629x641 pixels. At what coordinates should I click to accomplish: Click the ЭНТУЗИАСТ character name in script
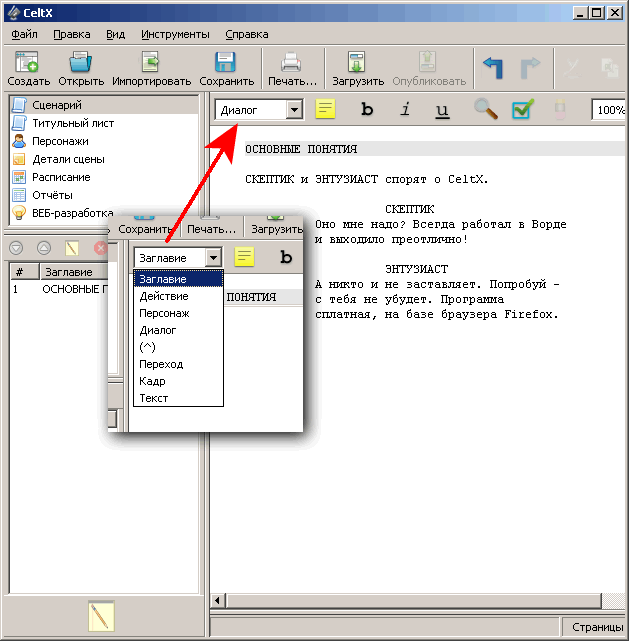click(x=416, y=269)
